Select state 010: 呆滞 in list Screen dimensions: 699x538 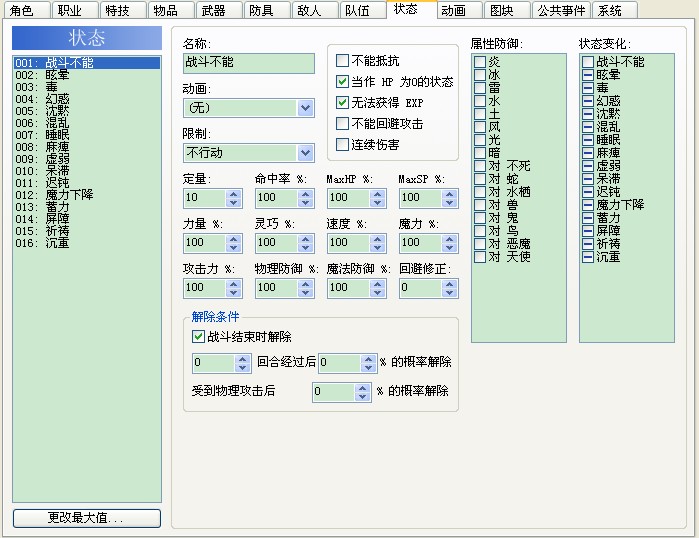tap(87, 171)
